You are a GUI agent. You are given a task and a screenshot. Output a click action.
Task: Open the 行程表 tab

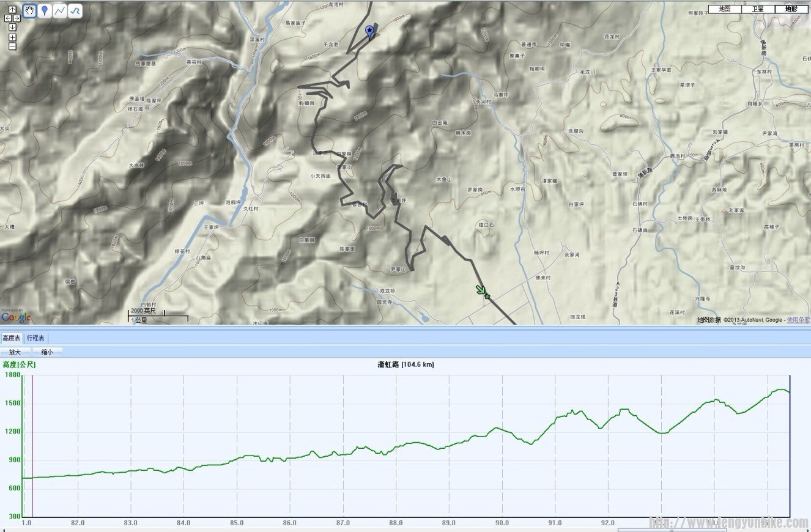[x=36, y=338]
